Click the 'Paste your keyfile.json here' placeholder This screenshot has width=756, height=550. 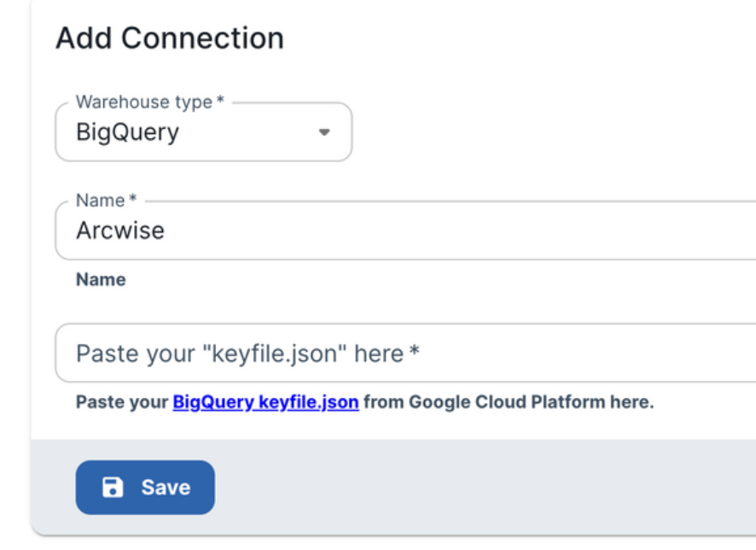pyautogui.click(x=247, y=354)
